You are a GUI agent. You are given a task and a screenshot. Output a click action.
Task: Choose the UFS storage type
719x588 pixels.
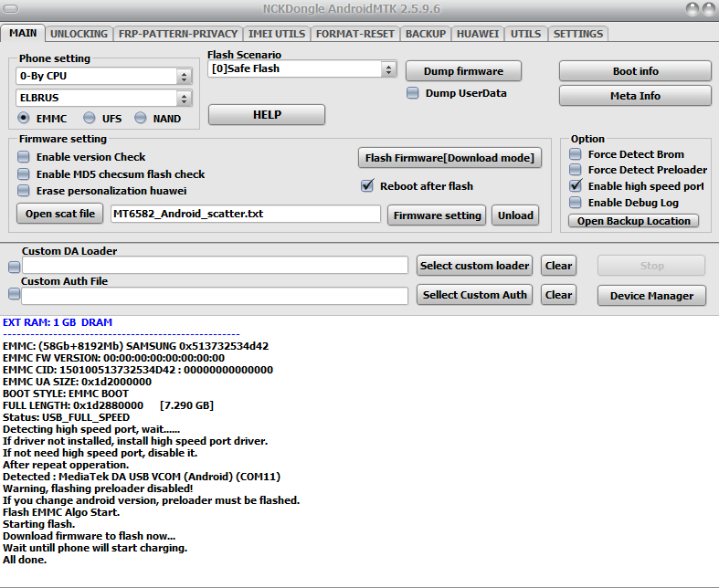click(x=89, y=119)
